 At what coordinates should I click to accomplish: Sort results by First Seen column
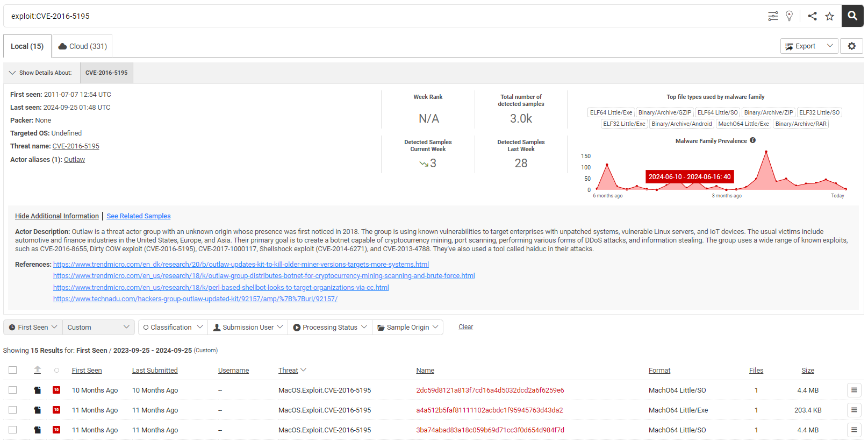point(87,370)
